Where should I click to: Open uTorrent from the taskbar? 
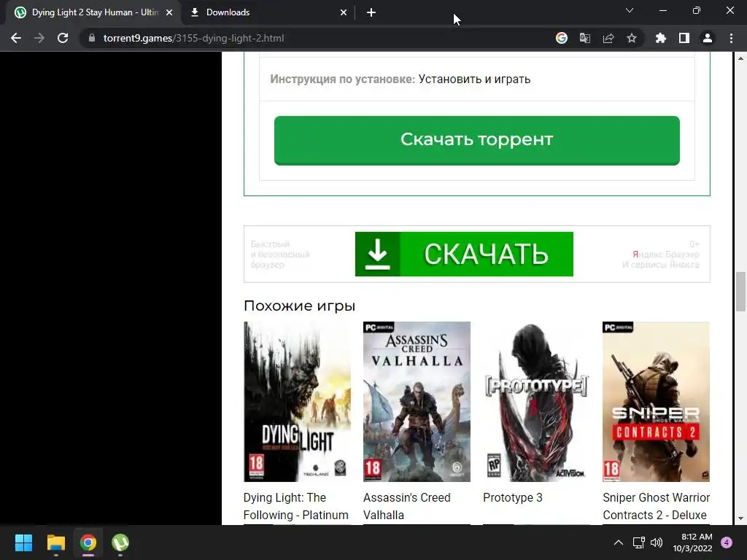tap(120, 542)
